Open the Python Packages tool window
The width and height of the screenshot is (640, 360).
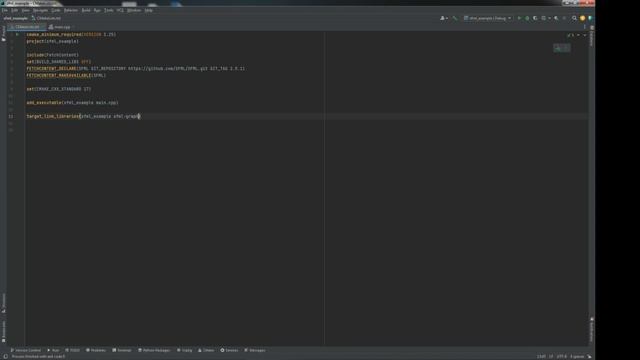pos(154,350)
